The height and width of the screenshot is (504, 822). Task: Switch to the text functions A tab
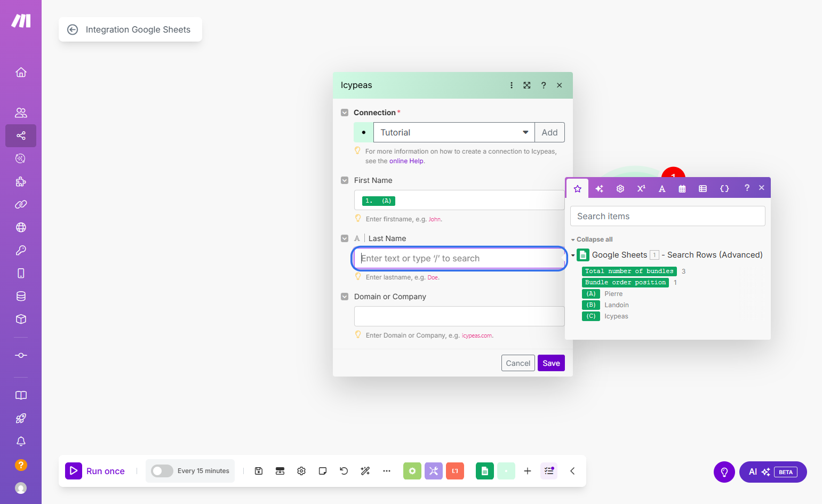pyautogui.click(x=662, y=189)
